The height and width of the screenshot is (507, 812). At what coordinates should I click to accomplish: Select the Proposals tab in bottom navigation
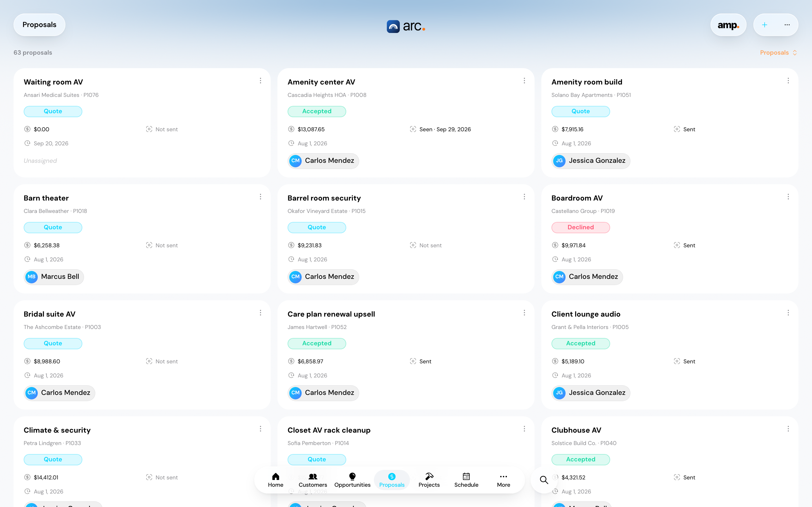point(392,480)
